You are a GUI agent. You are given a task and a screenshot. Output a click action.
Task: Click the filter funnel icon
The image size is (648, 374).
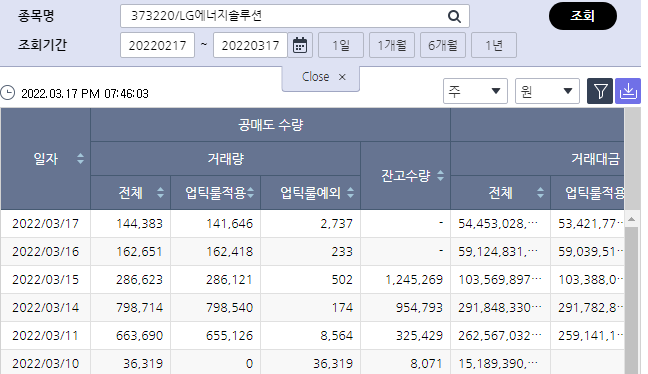click(x=600, y=91)
